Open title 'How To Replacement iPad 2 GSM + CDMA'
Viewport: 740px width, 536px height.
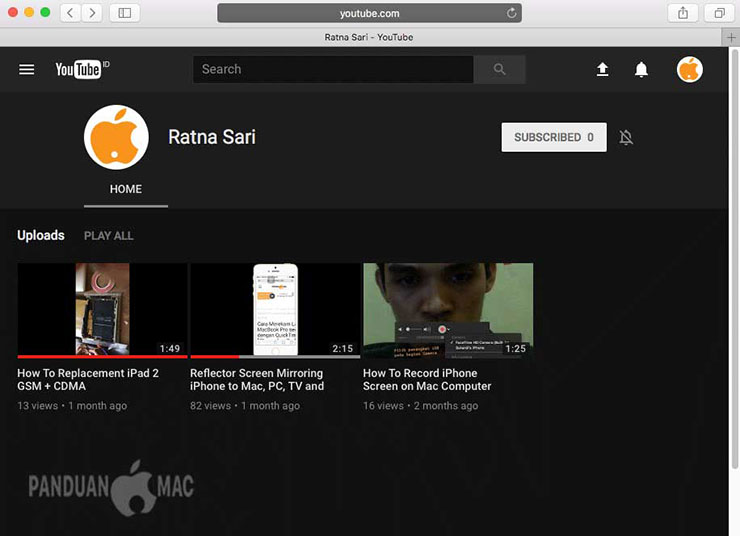tap(88, 379)
